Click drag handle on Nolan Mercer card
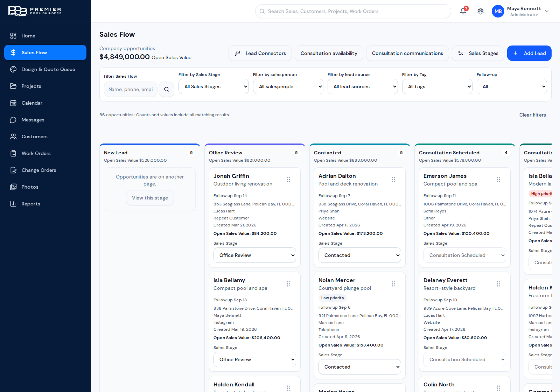Screen dimensions: 560x392 tap(393, 284)
